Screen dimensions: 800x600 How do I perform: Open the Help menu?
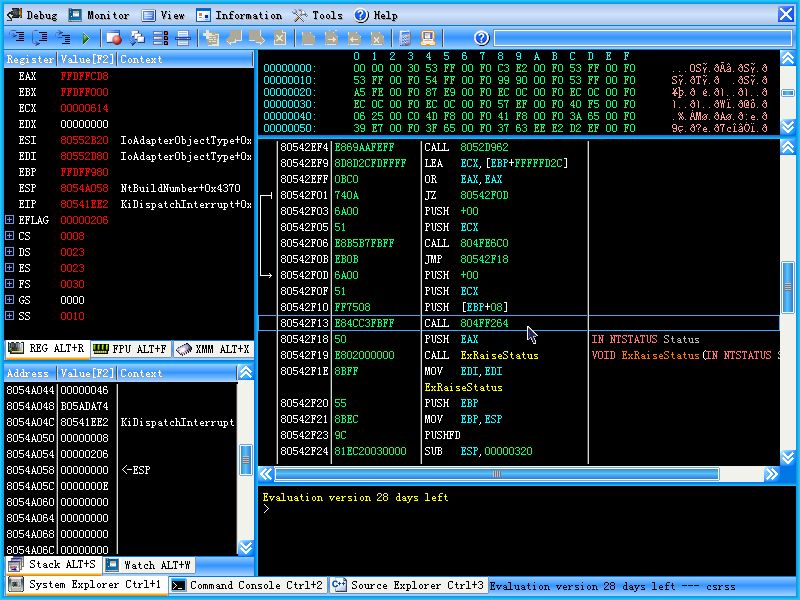click(376, 15)
